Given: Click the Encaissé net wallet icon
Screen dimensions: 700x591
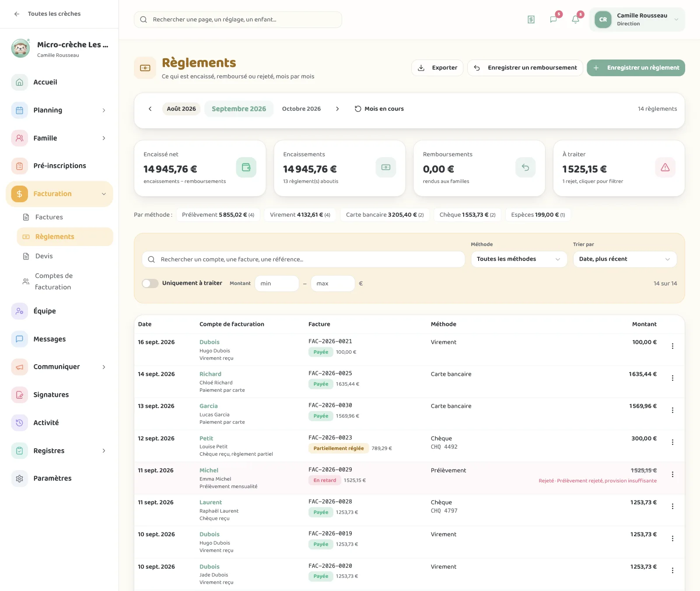Looking at the screenshot, I should 246,167.
